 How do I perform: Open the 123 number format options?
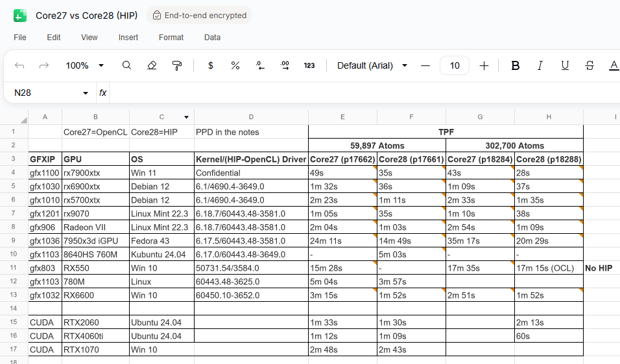tap(309, 65)
